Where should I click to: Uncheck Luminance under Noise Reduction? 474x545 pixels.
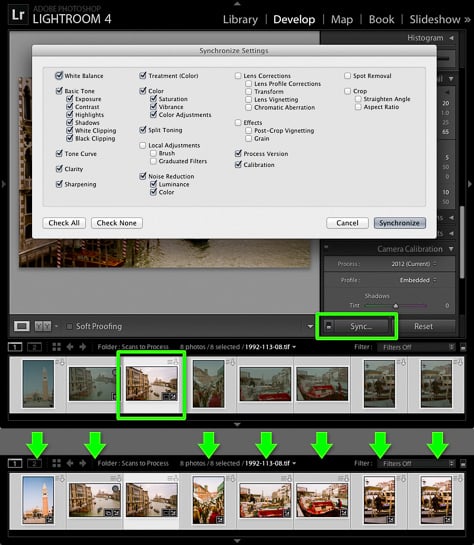(153, 184)
